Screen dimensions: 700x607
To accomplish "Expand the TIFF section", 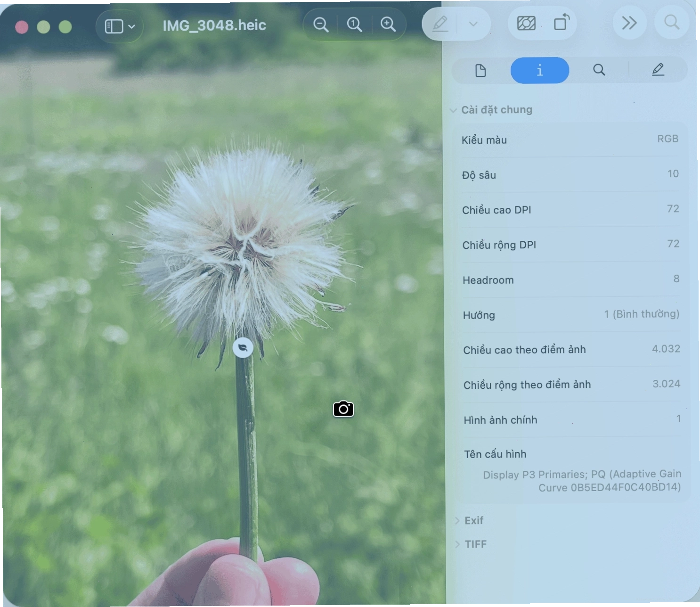I will coord(470,544).
